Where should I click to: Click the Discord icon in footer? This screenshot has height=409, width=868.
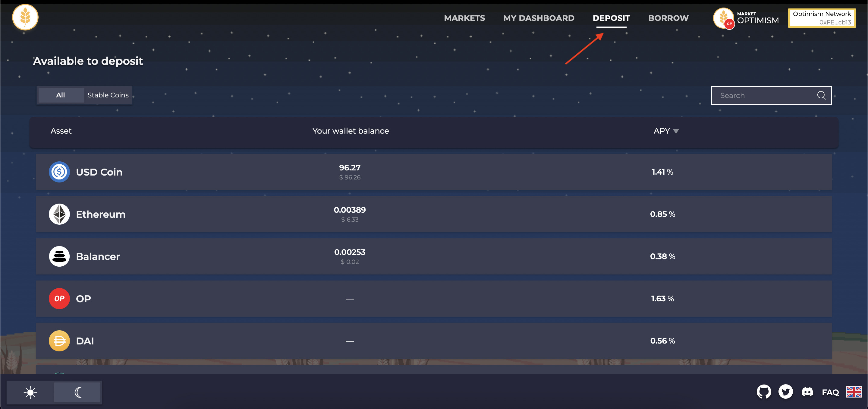click(x=809, y=392)
